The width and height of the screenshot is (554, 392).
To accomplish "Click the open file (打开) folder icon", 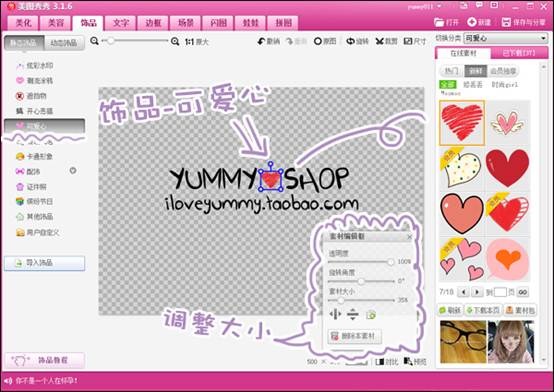I will click(439, 22).
